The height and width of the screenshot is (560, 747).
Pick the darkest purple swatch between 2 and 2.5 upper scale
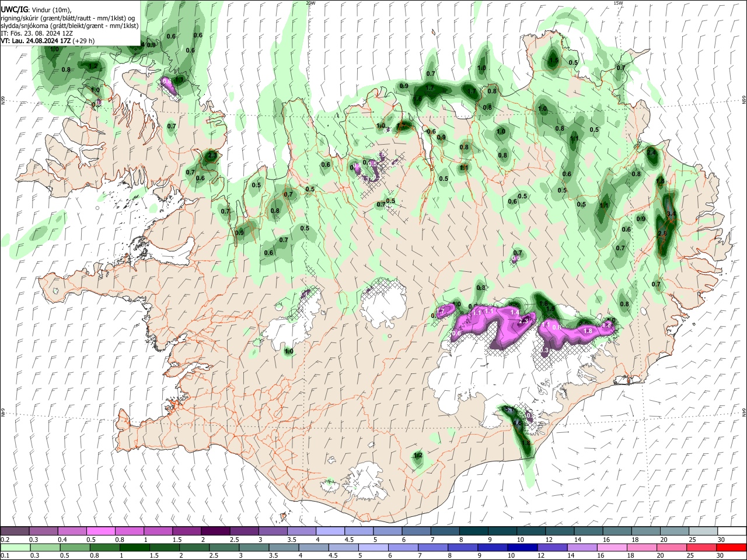215,531
